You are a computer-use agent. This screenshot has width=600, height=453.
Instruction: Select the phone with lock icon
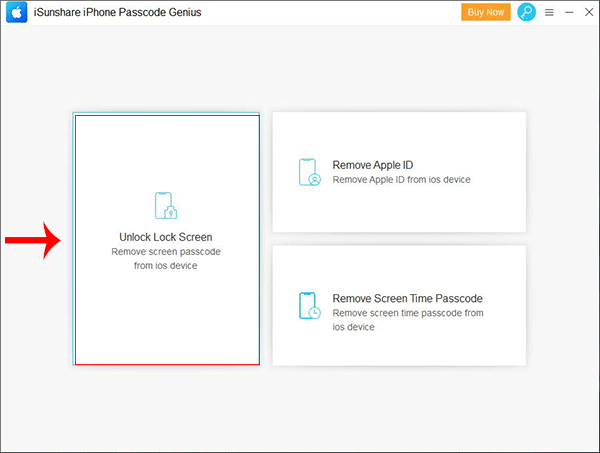click(x=166, y=205)
